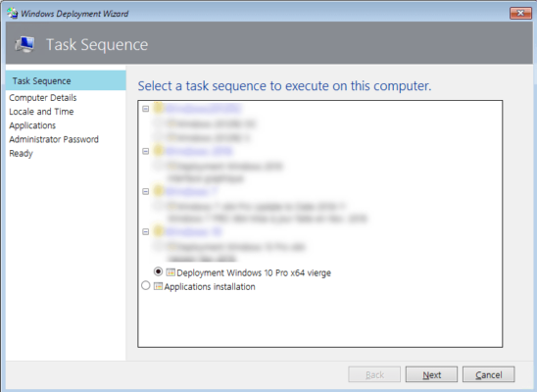Collapse the blurred Windows 2016 folder node

146,151
